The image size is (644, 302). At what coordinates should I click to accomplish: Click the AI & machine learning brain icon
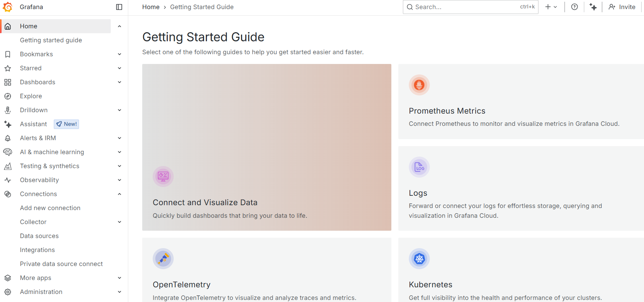(x=8, y=152)
